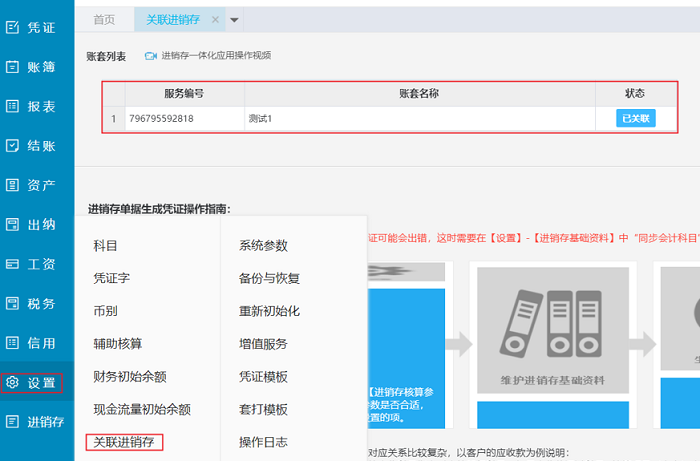Choose 关联进销存 from settings menu
Image resolution: width=700 pixels, height=461 pixels.
point(124,442)
